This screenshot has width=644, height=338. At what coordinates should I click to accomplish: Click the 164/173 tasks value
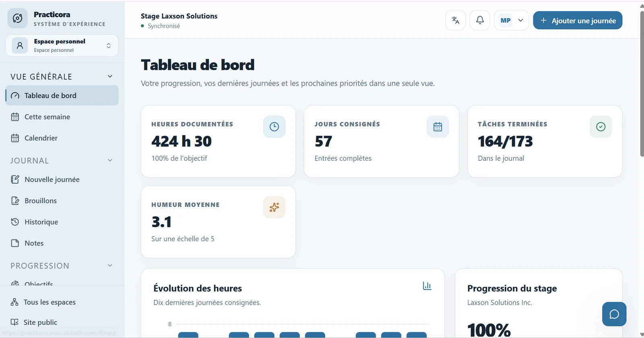point(505,141)
